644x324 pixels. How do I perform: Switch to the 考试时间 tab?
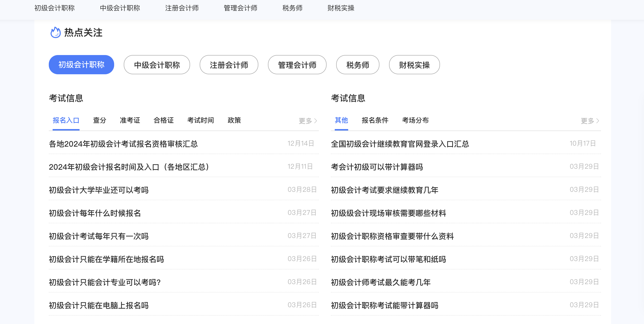[201, 120]
